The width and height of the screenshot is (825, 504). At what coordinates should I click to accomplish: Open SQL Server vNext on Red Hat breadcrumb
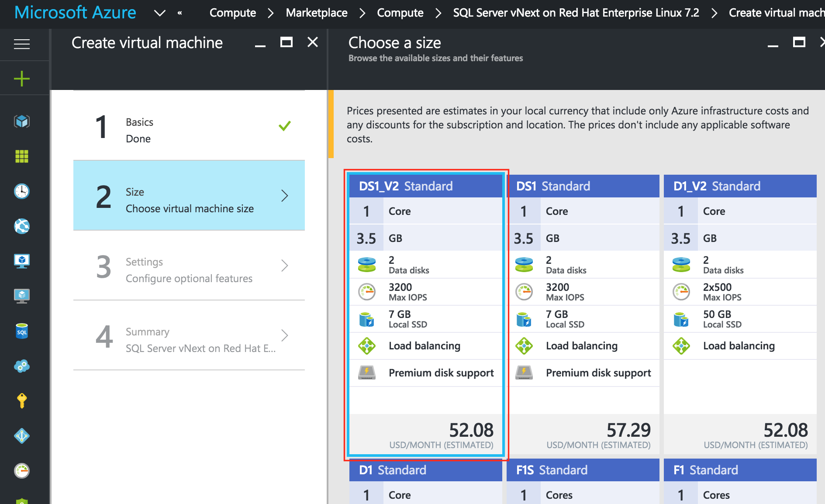click(576, 13)
